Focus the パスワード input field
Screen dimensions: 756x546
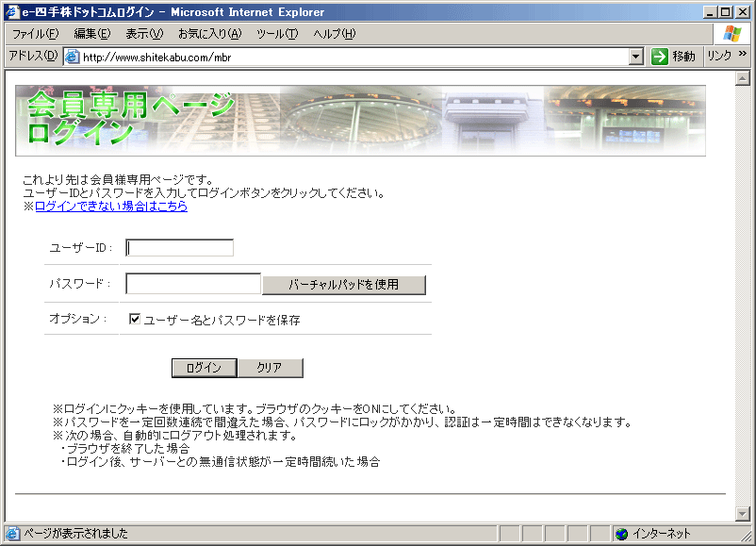[193, 284]
